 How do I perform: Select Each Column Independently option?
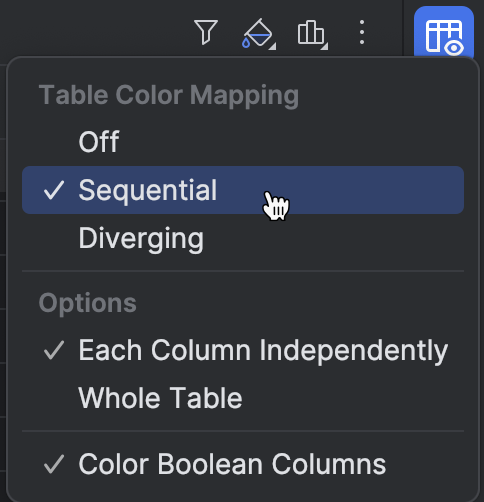point(243,350)
